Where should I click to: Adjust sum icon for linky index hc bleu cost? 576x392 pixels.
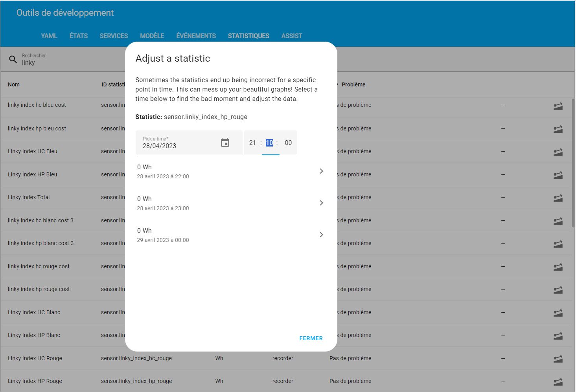(558, 106)
